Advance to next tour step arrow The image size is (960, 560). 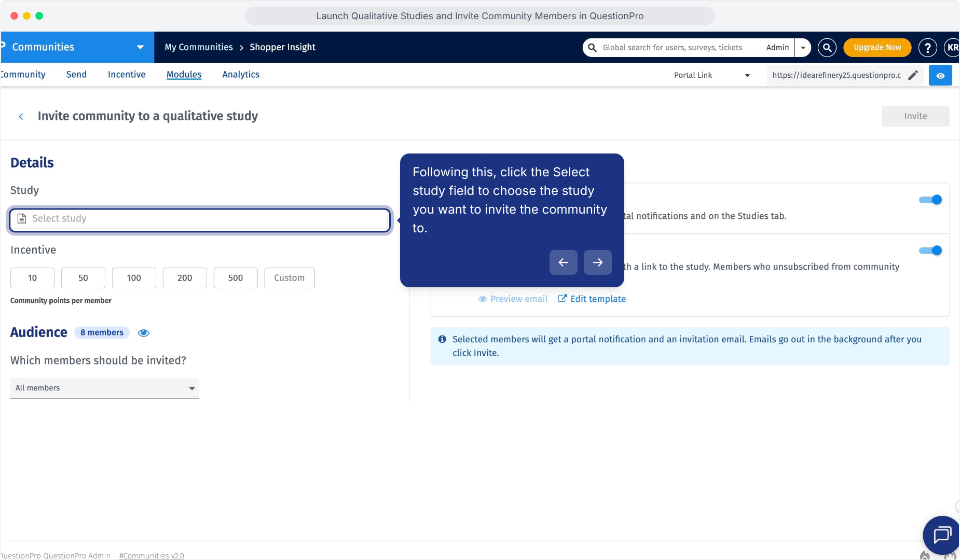coord(598,262)
